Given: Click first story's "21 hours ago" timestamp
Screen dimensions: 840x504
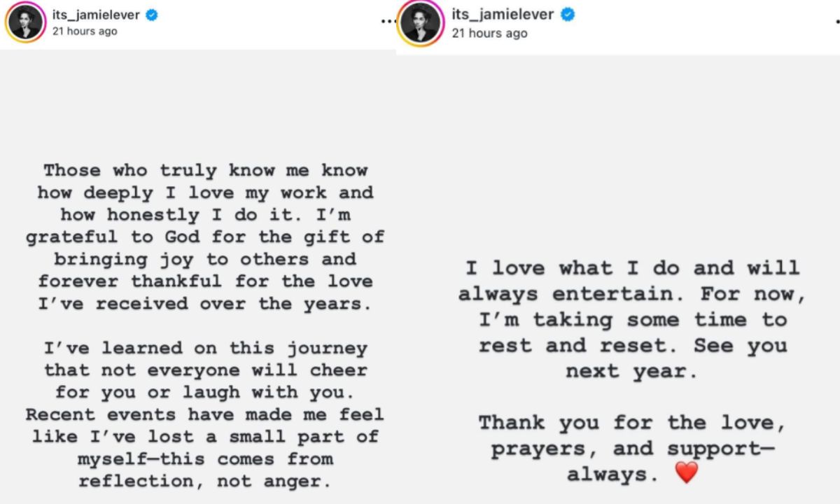Looking at the screenshot, I should pos(85,31).
